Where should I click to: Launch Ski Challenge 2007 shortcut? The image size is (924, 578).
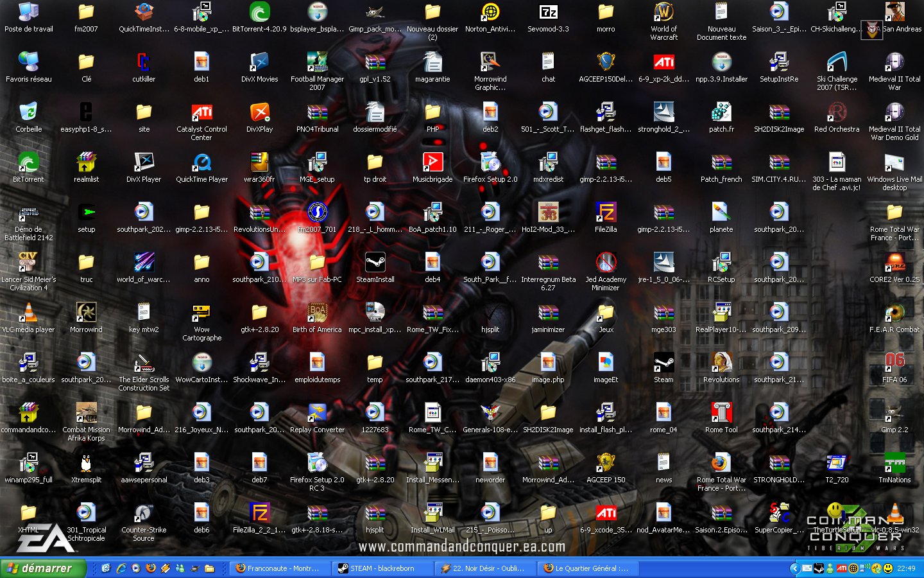pyautogui.click(x=837, y=71)
